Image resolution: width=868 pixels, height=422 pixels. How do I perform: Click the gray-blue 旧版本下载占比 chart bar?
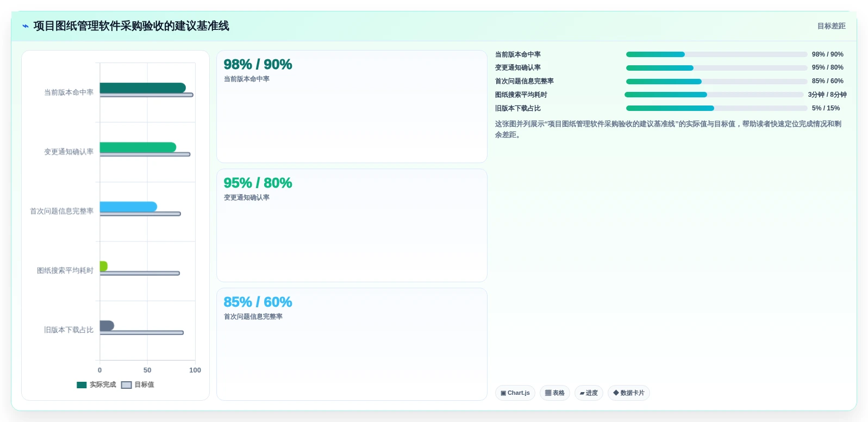107,326
